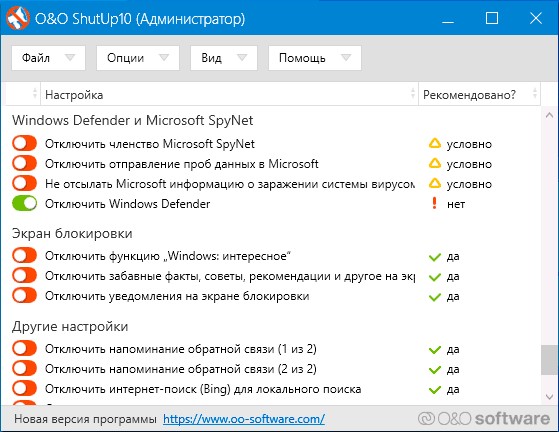This screenshot has height=432, width=559.
Task: Click the 'Экран блокировки' section heading
Action: (72, 233)
